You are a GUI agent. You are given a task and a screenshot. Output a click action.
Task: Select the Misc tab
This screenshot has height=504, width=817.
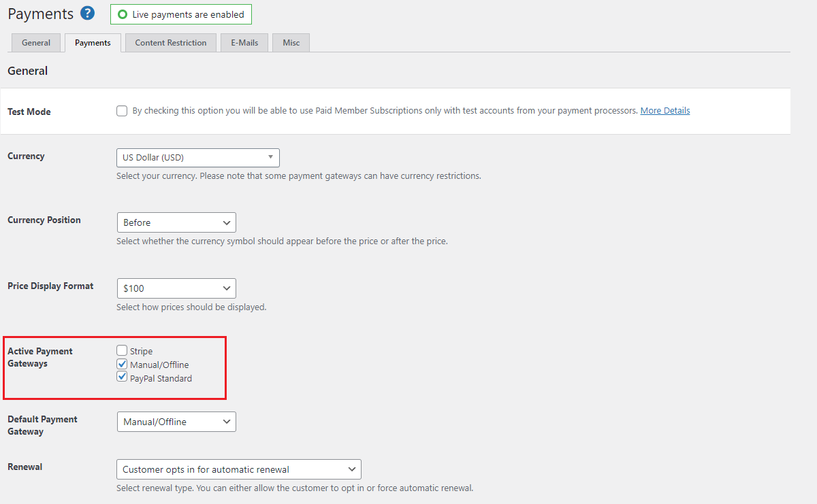[x=291, y=43]
